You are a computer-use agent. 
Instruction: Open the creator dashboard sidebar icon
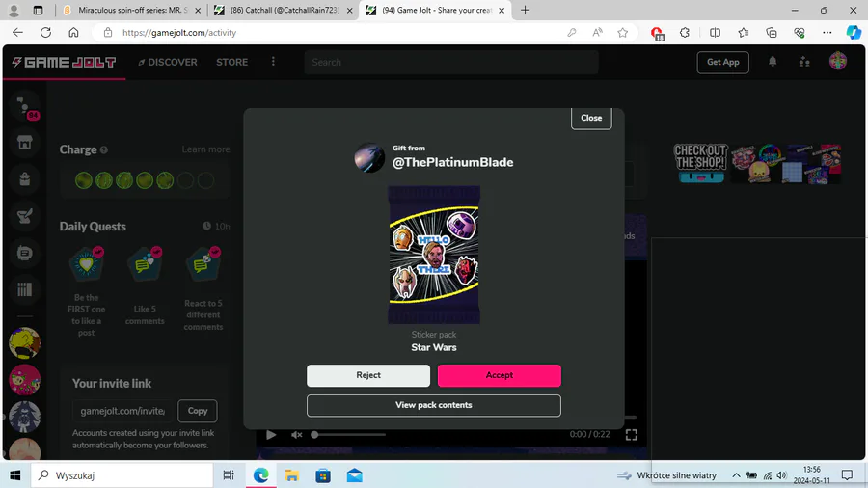(24, 253)
